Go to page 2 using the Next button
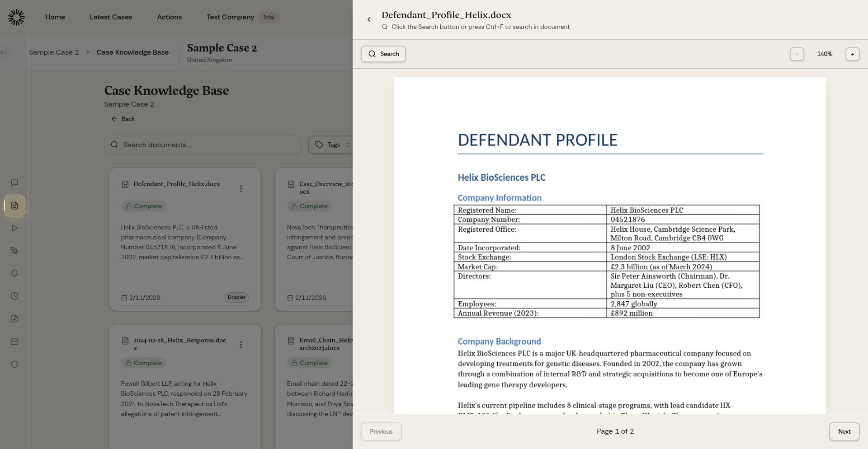Screen dimensions: 868x449 (x=844, y=431)
